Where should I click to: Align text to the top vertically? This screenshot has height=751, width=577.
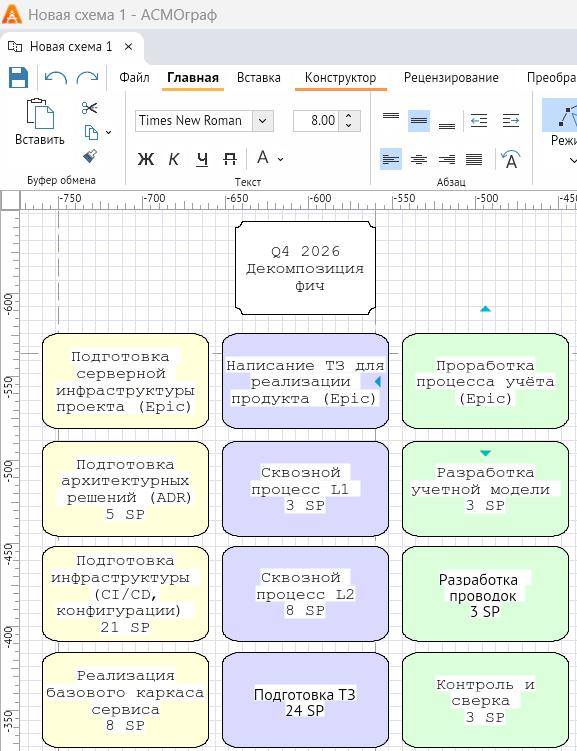click(391, 115)
